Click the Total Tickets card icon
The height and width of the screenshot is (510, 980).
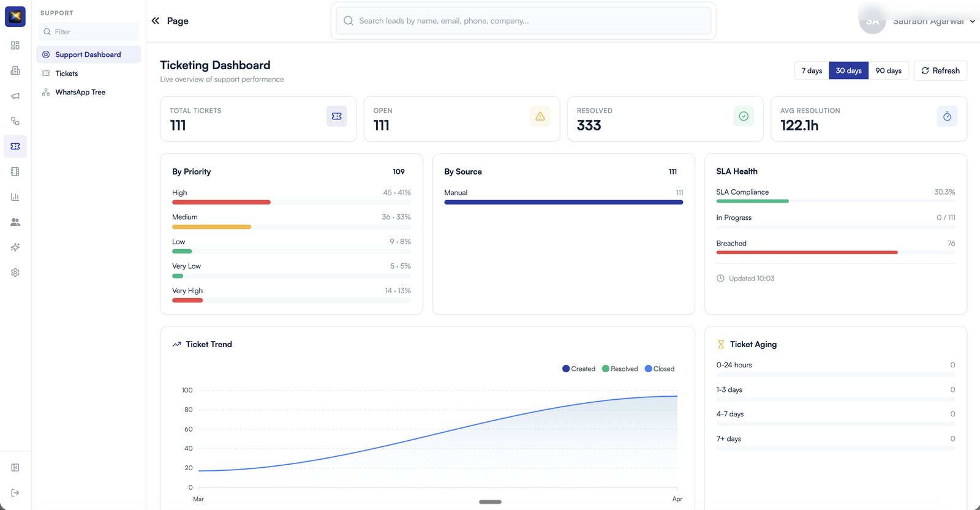click(x=337, y=116)
